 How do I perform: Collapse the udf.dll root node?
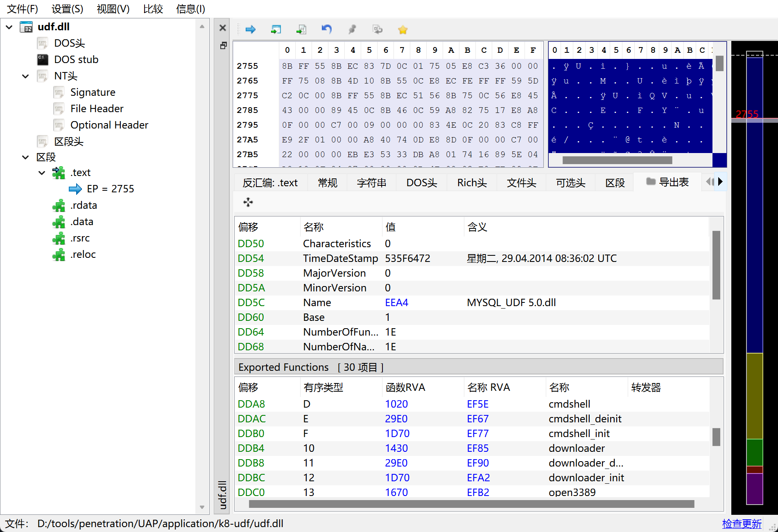(x=9, y=27)
